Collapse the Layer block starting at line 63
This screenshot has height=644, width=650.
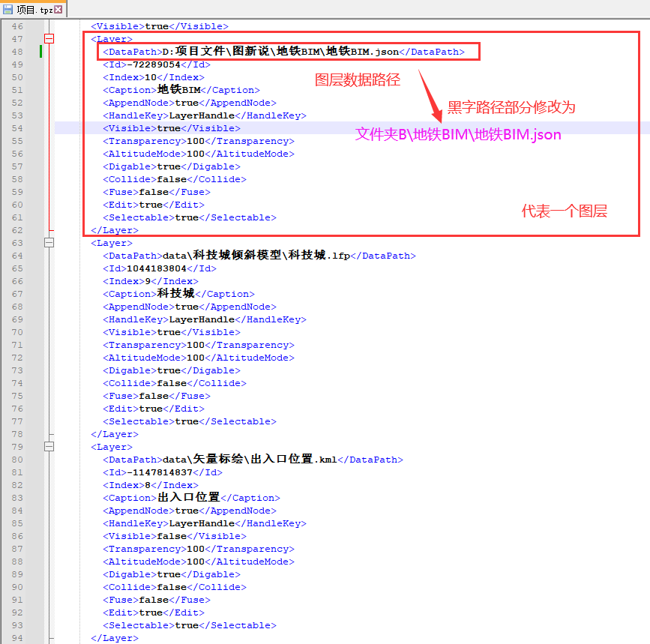[49, 243]
